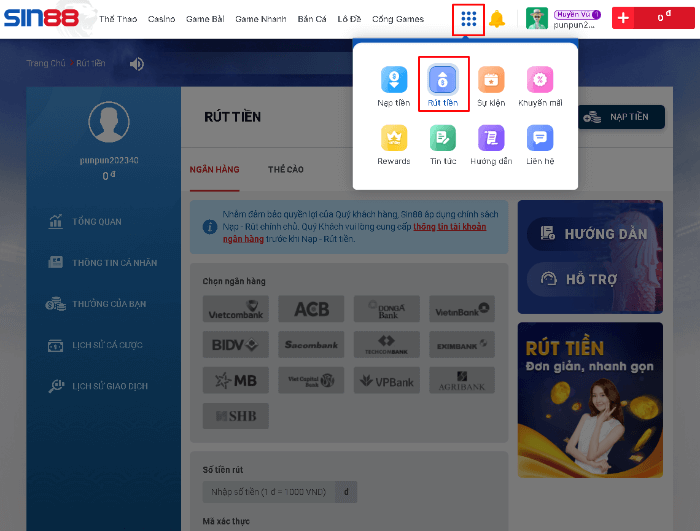This screenshot has width=700, height=531.
Task: Click HƯỚNG DẪN button in right panel
Action: point(595,234)
